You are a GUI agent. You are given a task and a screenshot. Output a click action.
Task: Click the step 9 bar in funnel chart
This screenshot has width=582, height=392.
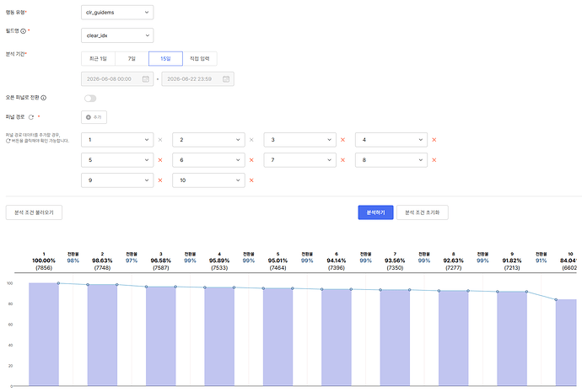pyautogui.click(x=512, y=339)
